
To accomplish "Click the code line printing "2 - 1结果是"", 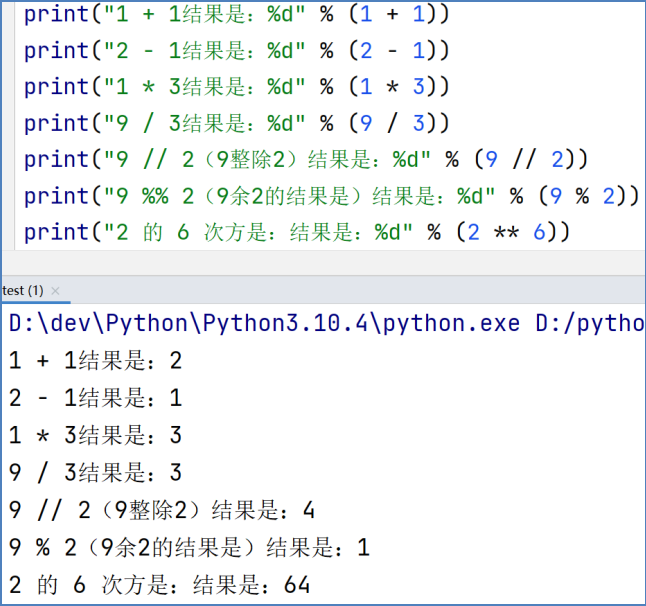I will pos(236,50).
